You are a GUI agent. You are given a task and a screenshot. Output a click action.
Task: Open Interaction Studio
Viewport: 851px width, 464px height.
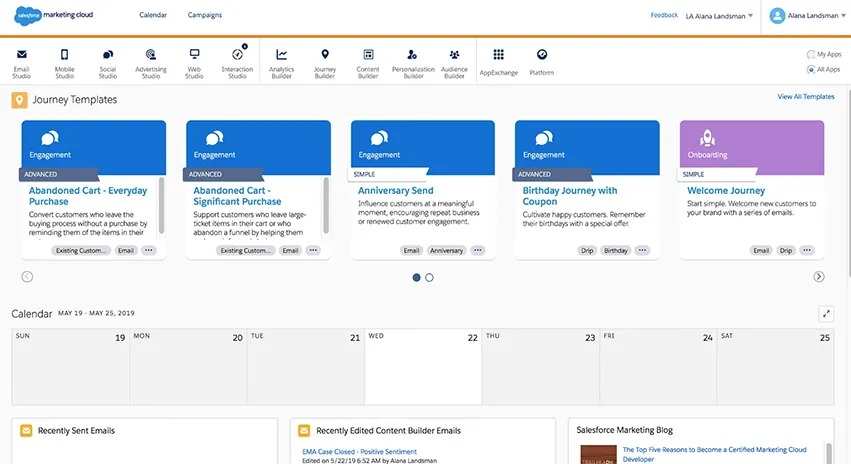(237, 63)
